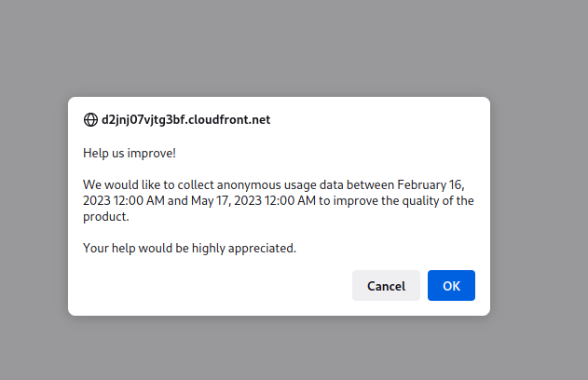The image size is (588, 380).
Task: Click the 'May 17, 2023' date text
Action: 226,201
